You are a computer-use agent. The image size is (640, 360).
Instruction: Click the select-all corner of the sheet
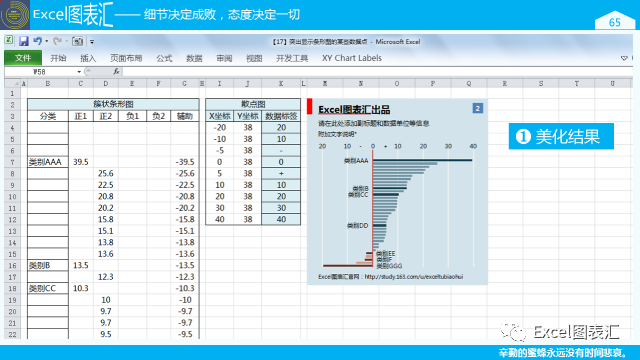point(12,83)
